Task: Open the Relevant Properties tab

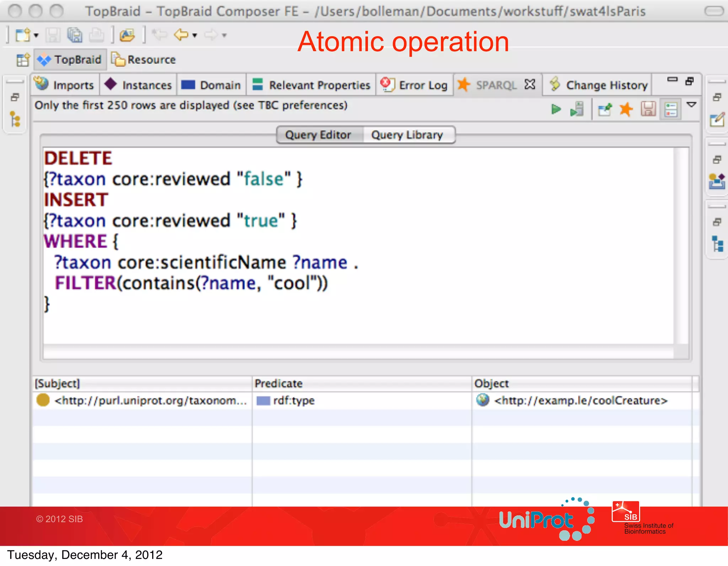Action: (x=311, y=85)
